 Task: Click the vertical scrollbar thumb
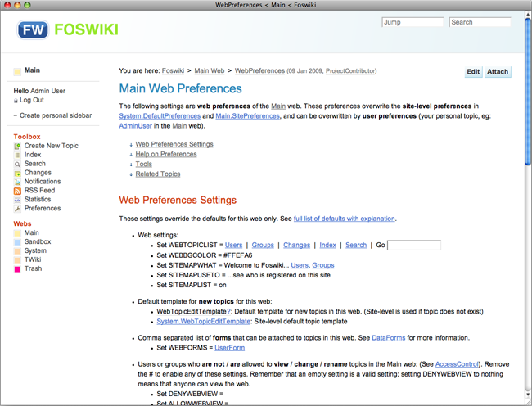(x=528, y=92)
